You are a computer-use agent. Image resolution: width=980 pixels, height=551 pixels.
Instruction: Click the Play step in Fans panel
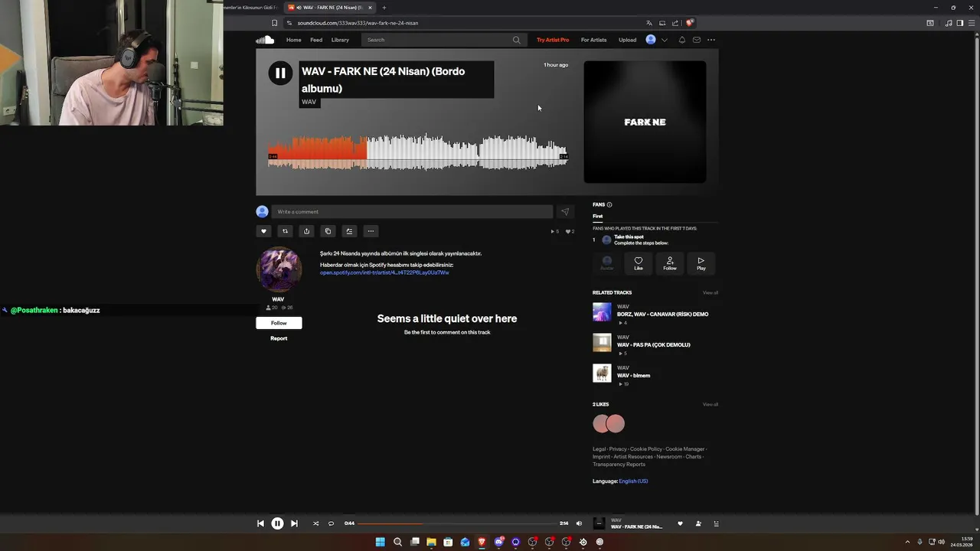(x=701, y=263)
